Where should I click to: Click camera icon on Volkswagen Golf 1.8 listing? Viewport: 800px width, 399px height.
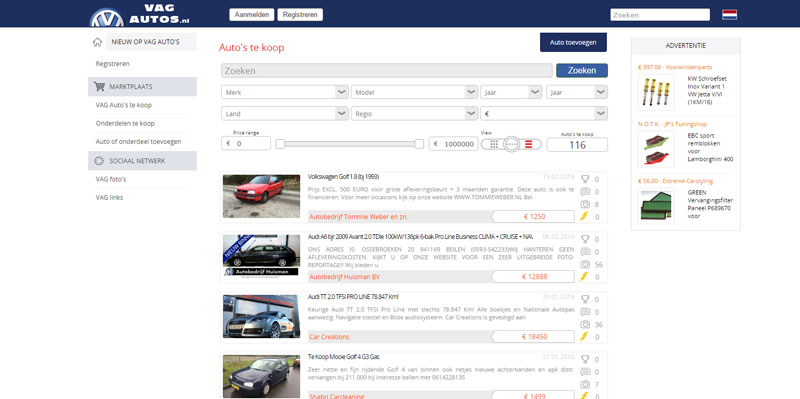tap(585, 204)
